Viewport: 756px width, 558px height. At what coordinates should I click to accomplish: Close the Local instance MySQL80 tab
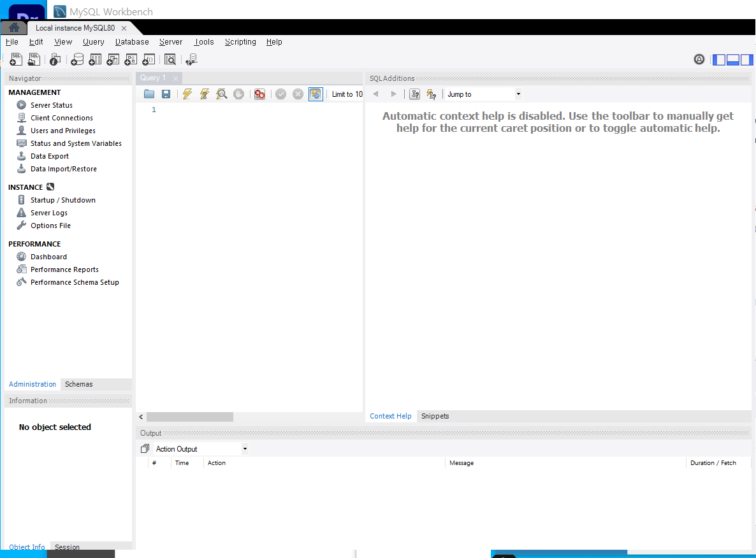124,28
